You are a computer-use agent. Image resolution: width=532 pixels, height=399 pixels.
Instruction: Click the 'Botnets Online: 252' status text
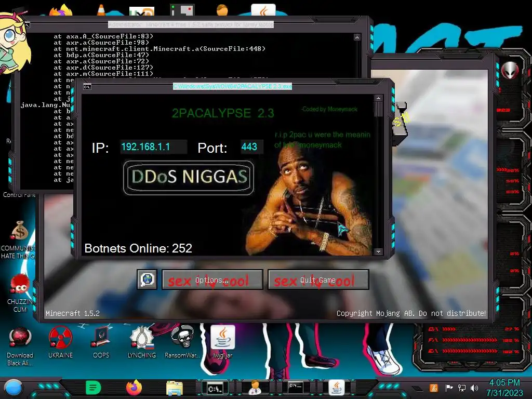click(138, 248)
